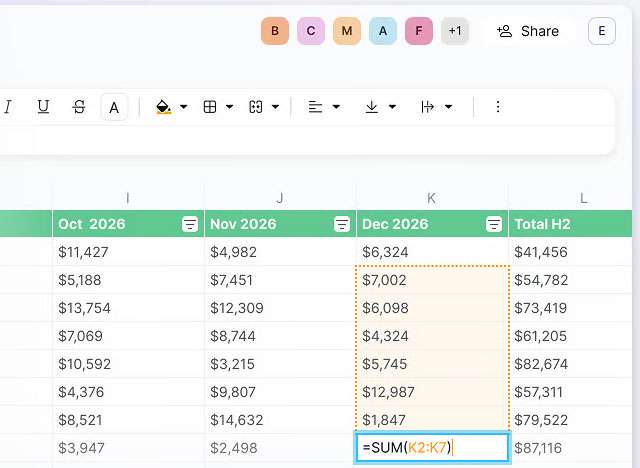Open the more options three-dot menu

[498, 107]
